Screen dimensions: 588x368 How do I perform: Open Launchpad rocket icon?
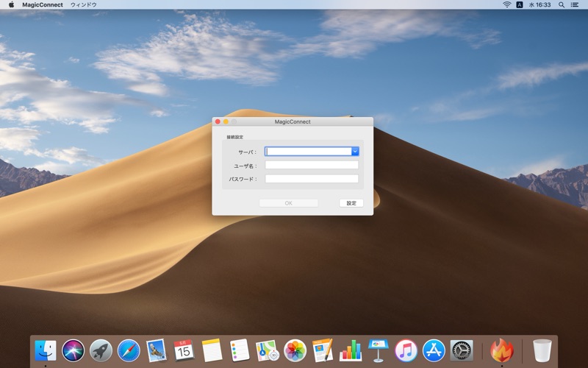tap(101, 350)
